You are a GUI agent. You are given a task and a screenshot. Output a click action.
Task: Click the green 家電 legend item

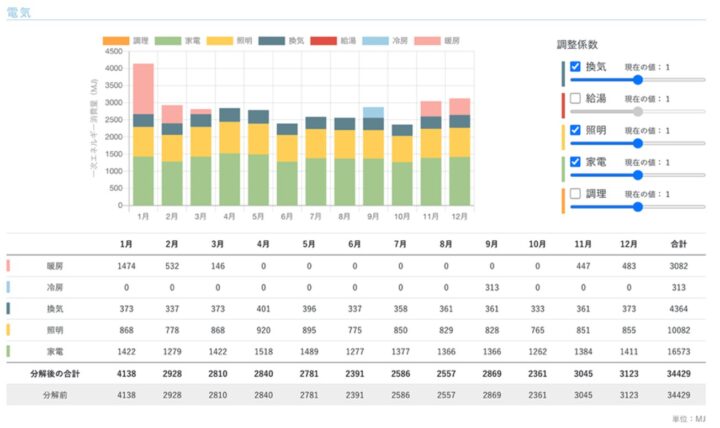[x=182, y=41]
